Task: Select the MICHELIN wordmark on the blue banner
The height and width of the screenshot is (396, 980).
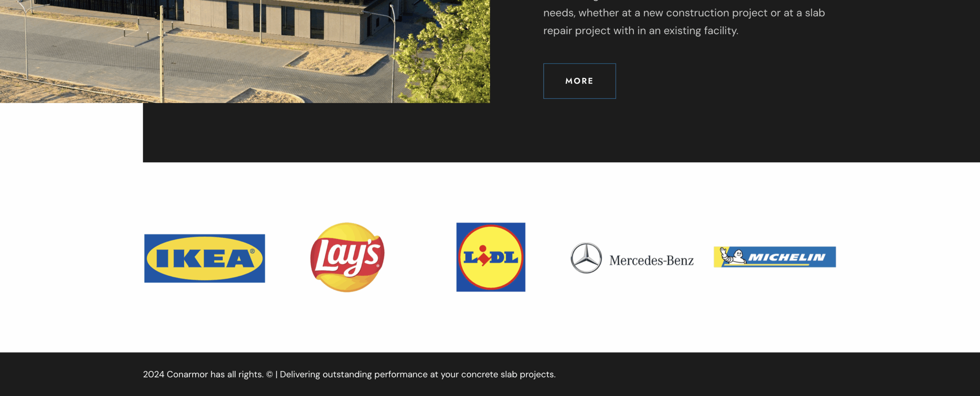Action: [787, 257]
